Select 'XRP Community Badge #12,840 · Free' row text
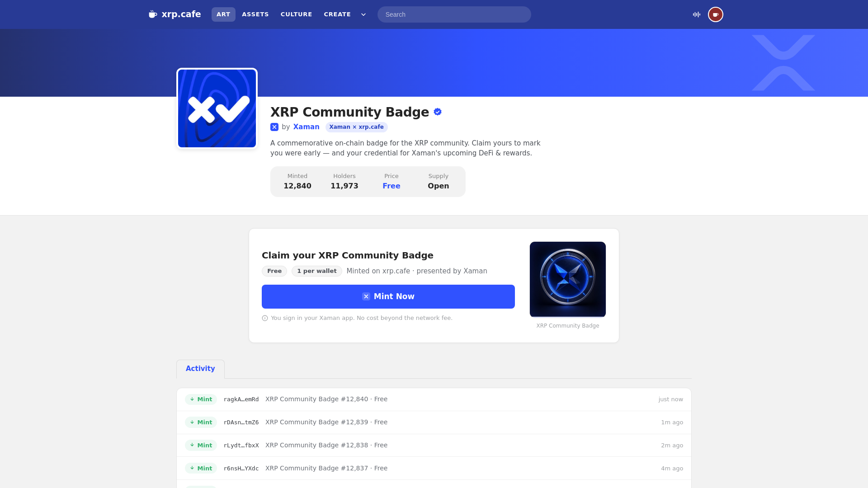 (326, 399)
